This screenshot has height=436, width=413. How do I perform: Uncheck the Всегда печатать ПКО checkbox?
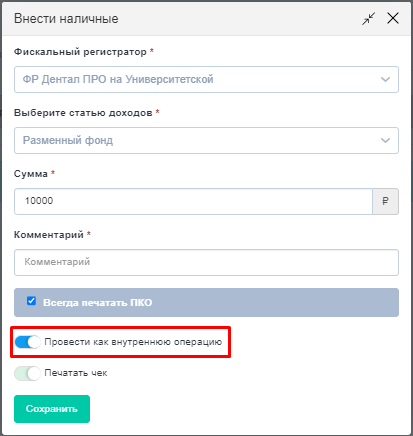coord(31,301)
